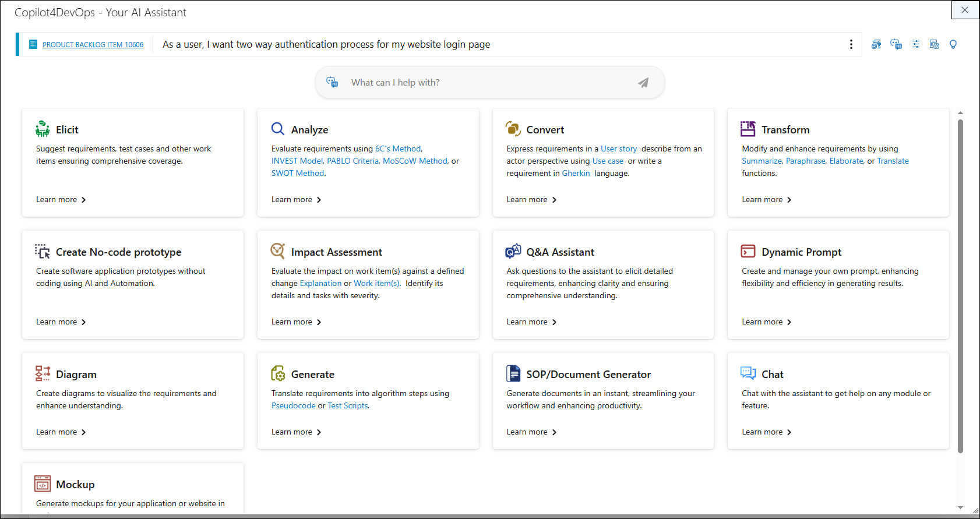Viewport: 980px width, 519px height.
Task: Click the Impact Assessment icon
Action: point(278,251)
